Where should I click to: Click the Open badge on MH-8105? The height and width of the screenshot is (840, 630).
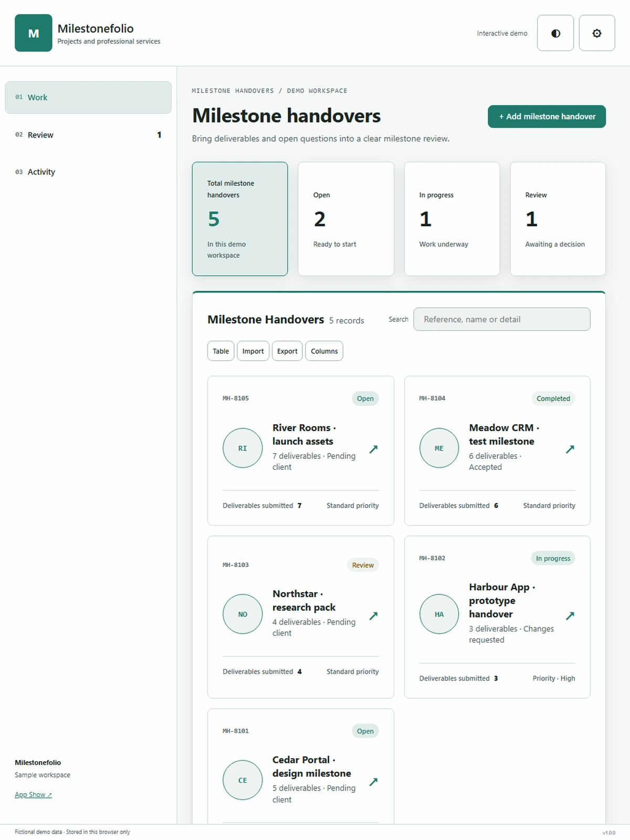(365, 398)
